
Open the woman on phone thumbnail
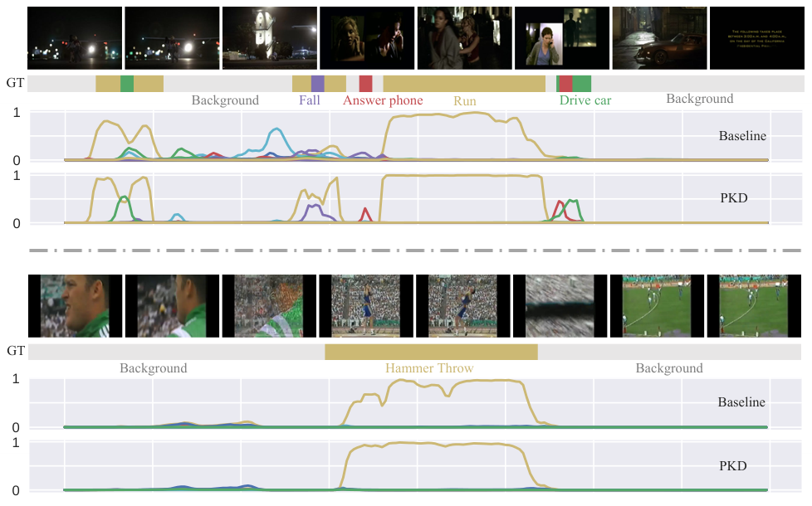tap(562, 38)
